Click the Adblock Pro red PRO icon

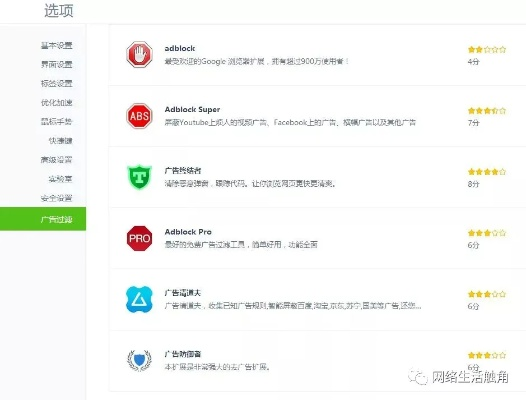tap(139, 238)
